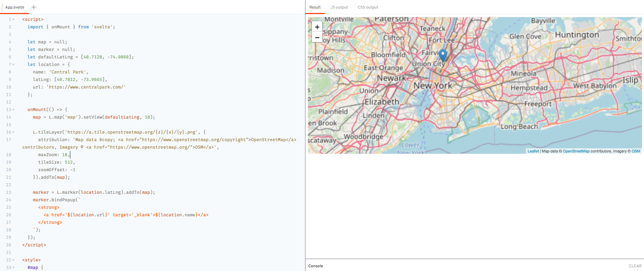Click the 'Freeport' map label
This screenshot has height=271, width=644.
pyautogui.click(x=538, y=104)
